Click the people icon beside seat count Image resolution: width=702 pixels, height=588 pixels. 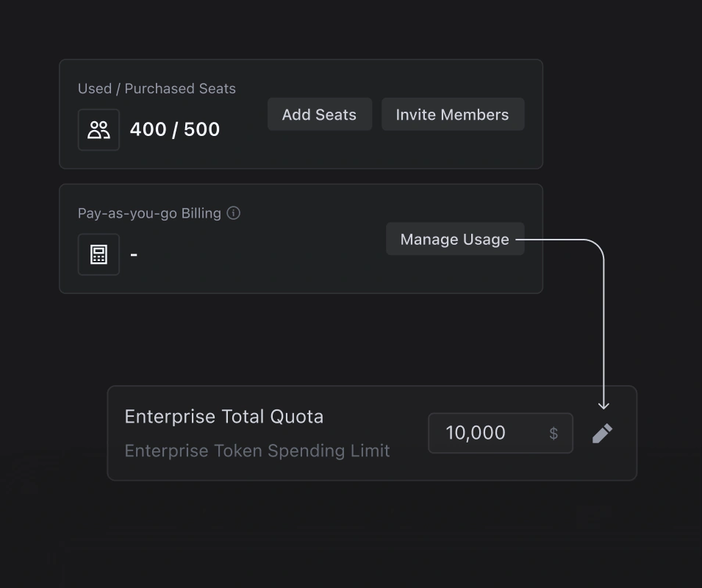pos(99,130)
